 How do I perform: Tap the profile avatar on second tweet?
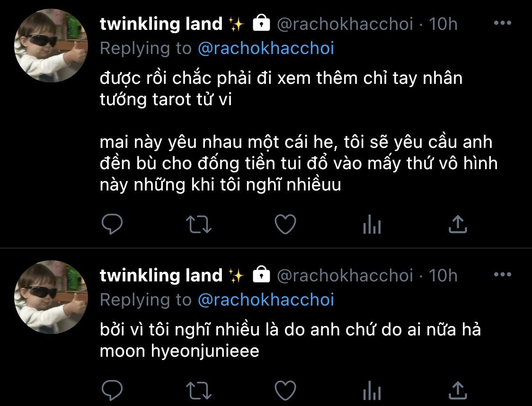(51, 297)
